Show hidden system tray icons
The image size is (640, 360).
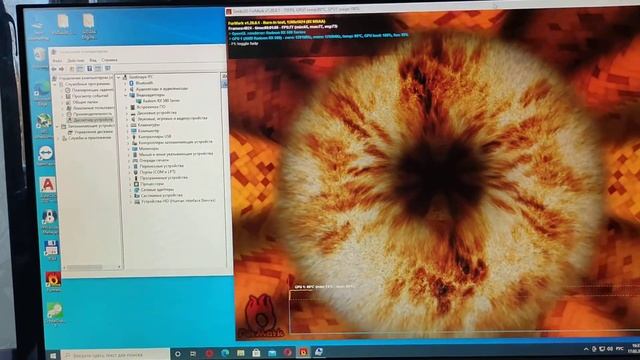click(x=587, y=349)
